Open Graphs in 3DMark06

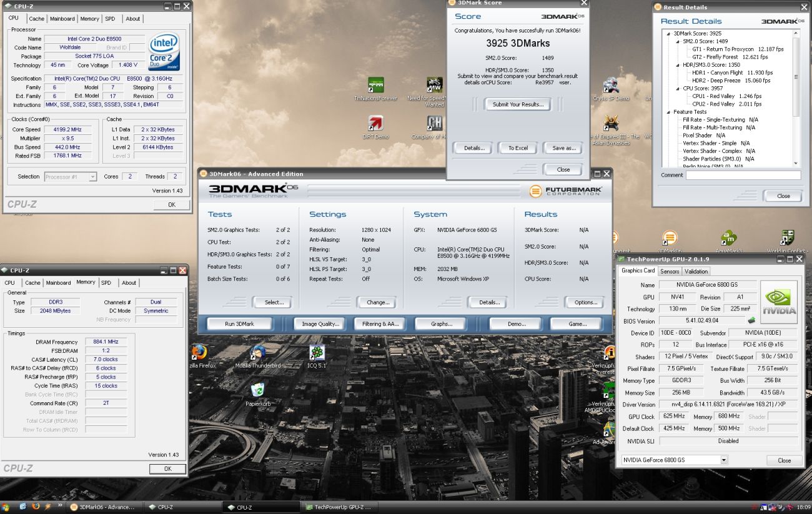coord(442,324)
